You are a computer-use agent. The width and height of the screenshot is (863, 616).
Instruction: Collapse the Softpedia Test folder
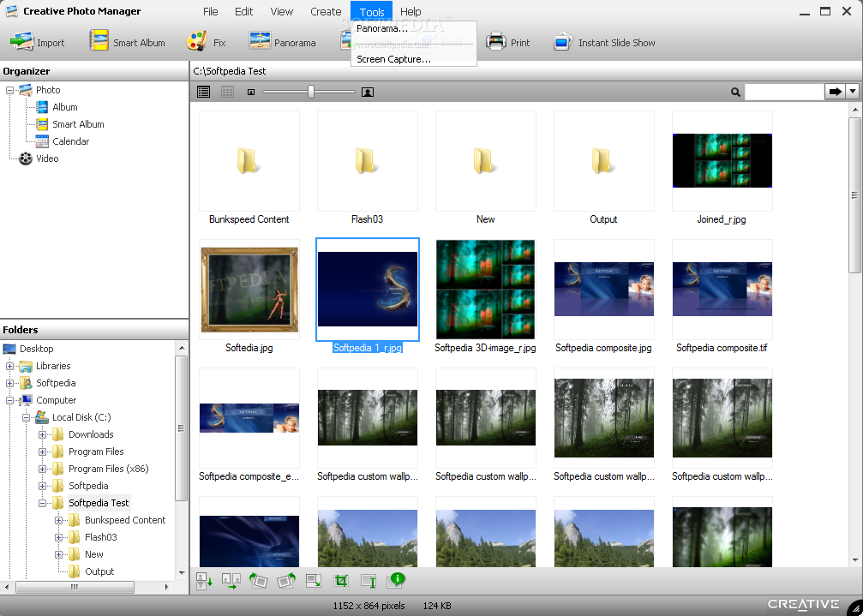[x=42, y=503]
